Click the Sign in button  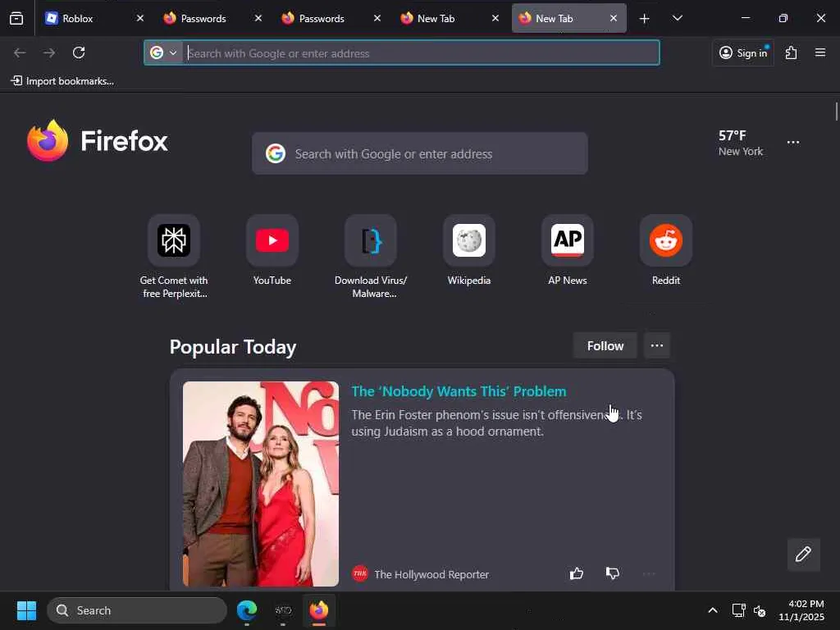pos(743,52)
